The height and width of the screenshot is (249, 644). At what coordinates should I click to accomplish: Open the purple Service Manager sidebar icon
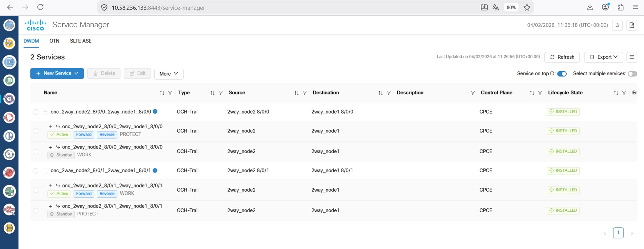pyautogui.click(x=9, y=99)
